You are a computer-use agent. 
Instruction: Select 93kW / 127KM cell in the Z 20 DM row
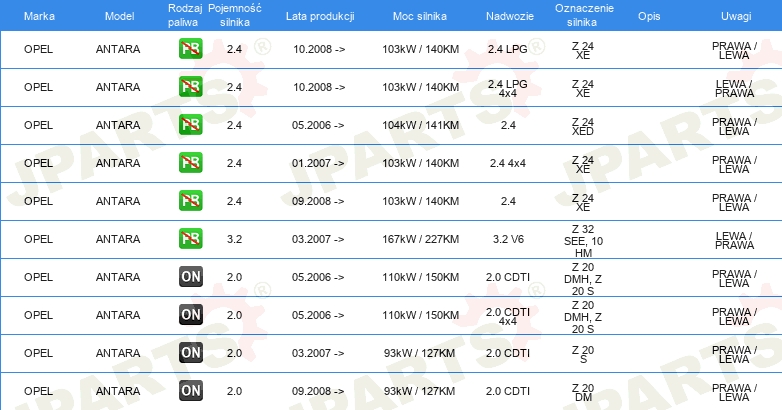[419, 391]
